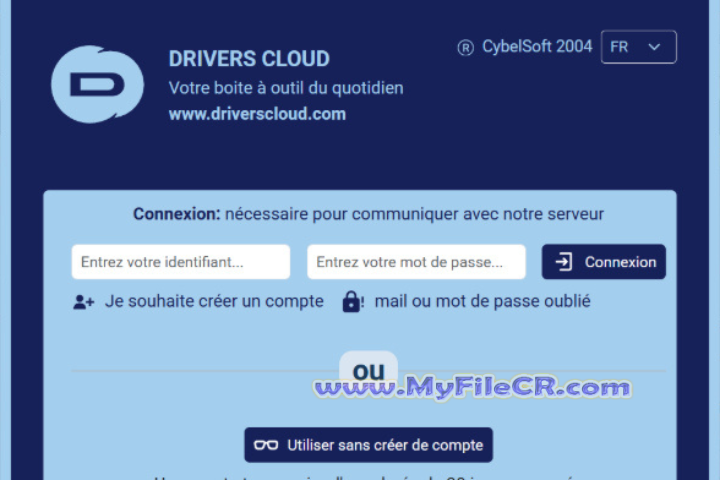Click the CybelSoft 2004 text
This screenshot has height=480, width=720.
(537, 46)
